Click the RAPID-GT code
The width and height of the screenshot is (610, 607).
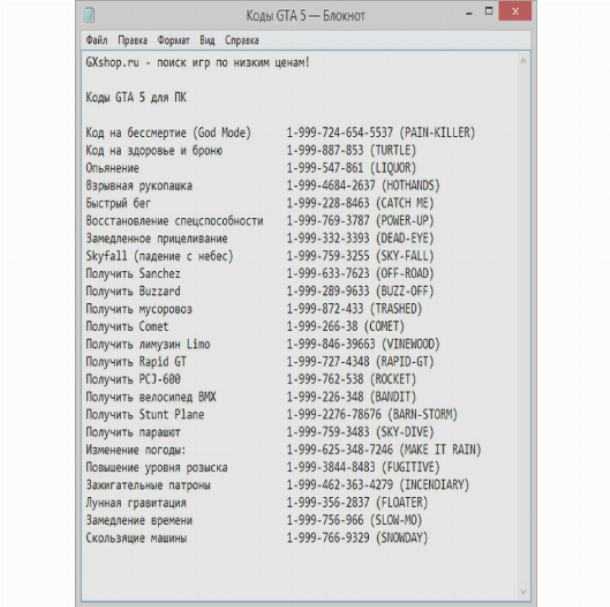360,361
